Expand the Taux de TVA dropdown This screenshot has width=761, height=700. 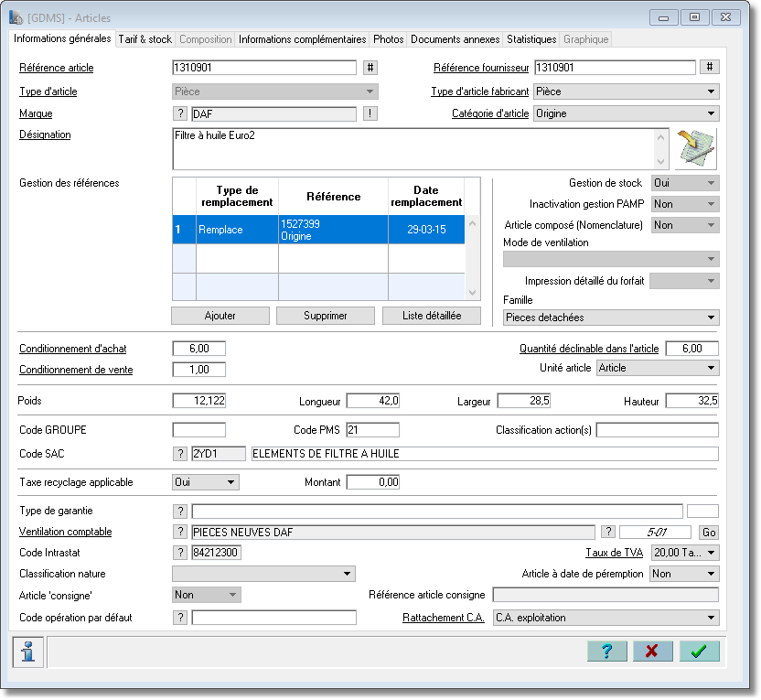(685, 553)
